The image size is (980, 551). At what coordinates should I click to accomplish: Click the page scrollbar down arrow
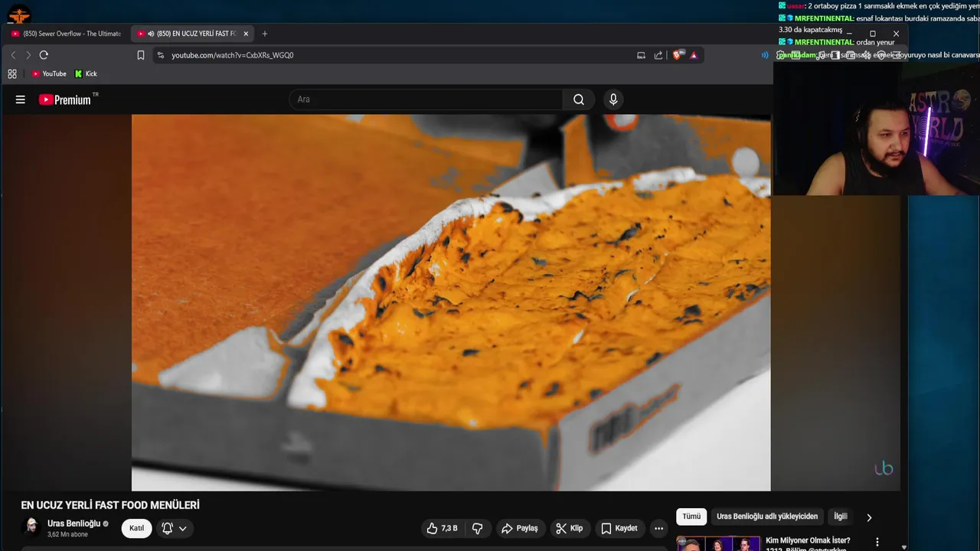click(904, 547)
